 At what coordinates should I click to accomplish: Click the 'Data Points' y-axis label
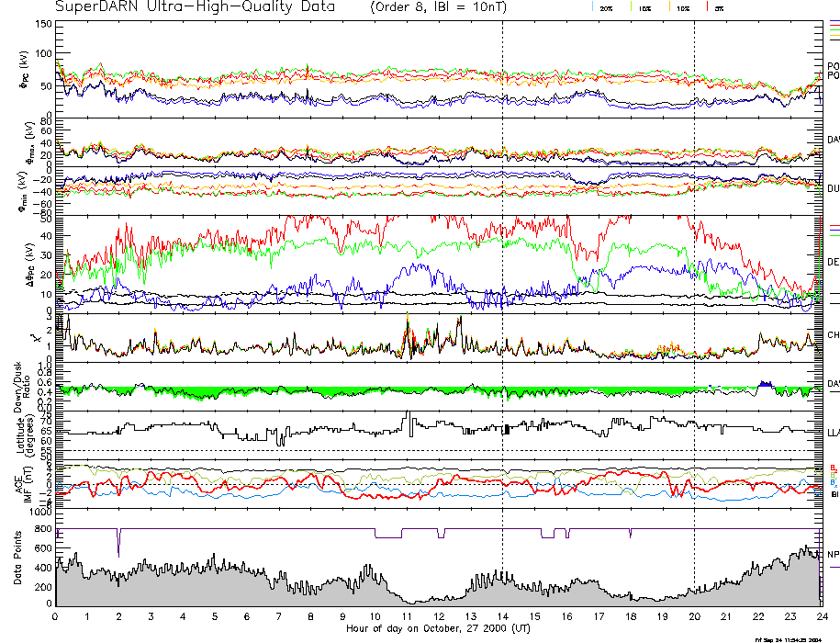click(17, 562)
